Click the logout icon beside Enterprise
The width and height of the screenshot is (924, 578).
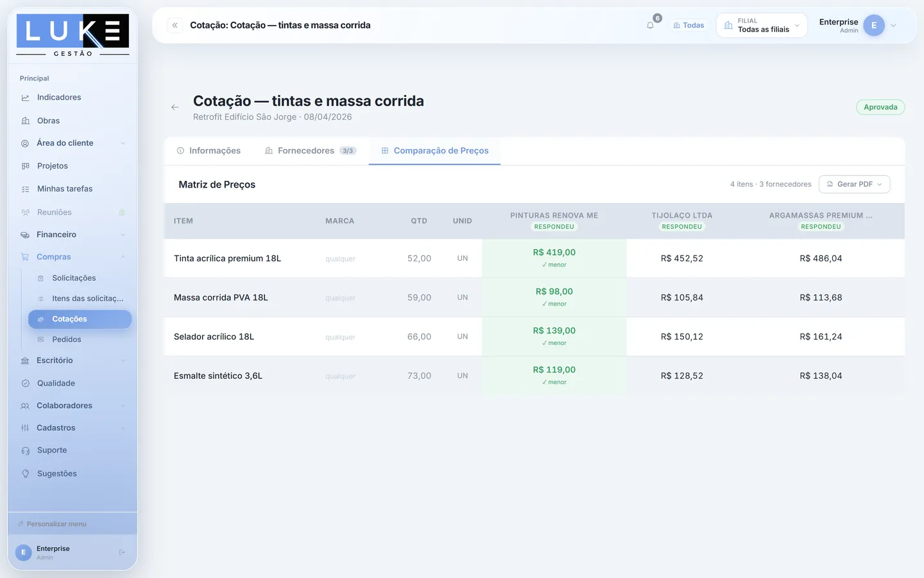[122, 552]
